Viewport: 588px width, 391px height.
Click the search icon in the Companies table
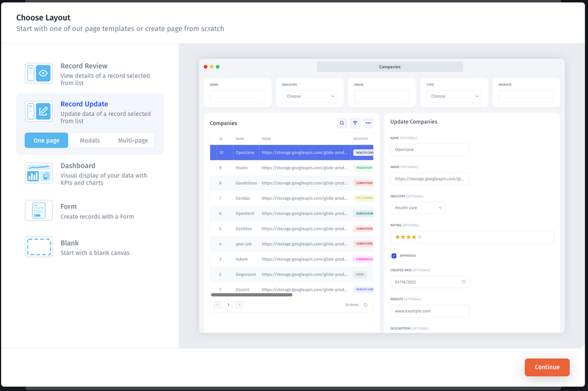tap(342, 123)
